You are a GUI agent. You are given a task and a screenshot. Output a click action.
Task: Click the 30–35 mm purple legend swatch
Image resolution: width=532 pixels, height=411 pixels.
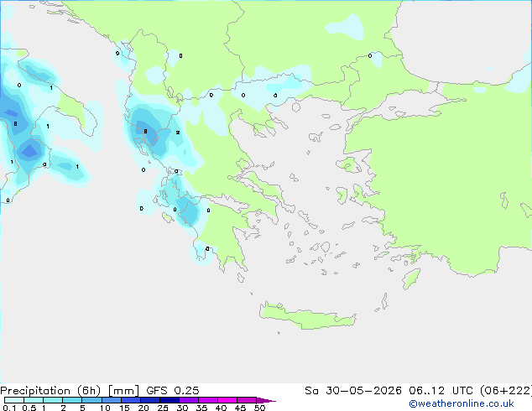click(188, 400)
